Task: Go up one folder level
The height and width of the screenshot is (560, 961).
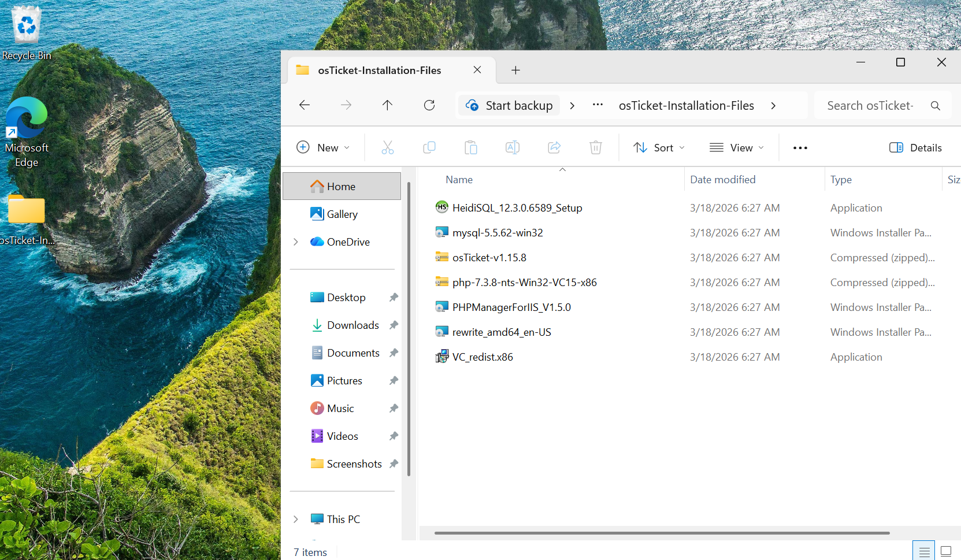Action: 388,105
